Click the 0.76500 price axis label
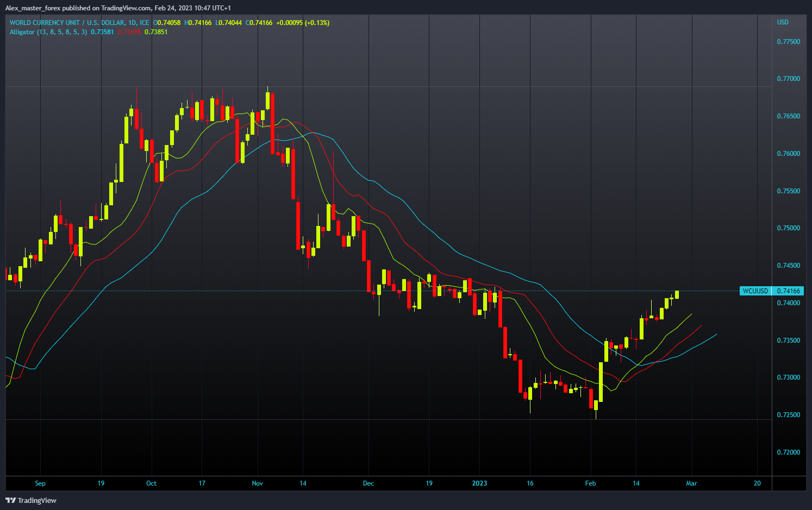Viewport: 812px width, 510px height. (x=788, y=116)
